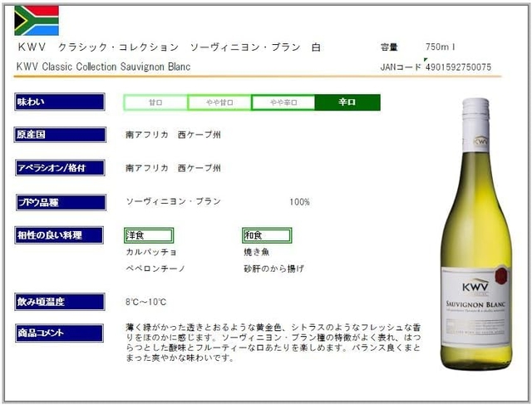The width and height of the screenshot is (532, 405).
Task: Select the やや甘口 sweetness cell
Action: point(219,102)
